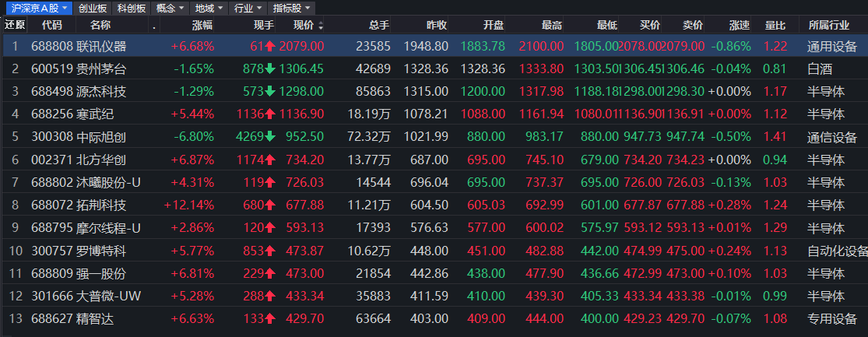Select stock 精智达 in the list
Image resolution: width=868 pixels, height=337 pixels.
pos(95,319)
